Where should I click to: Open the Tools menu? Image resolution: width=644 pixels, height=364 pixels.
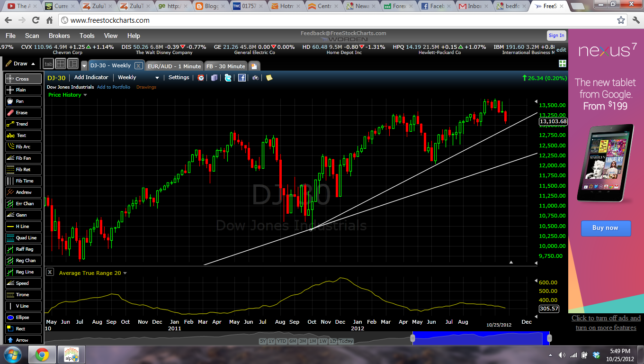[87, 36]
